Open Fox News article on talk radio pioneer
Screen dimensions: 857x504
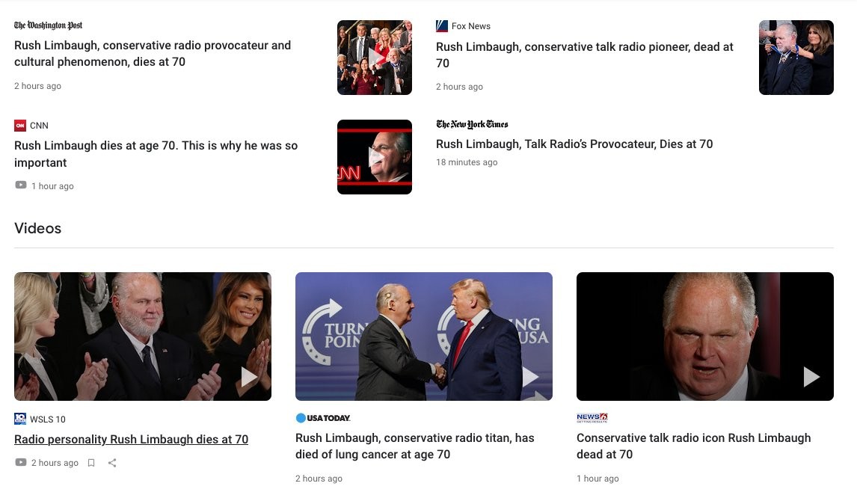tap(584, 55)
